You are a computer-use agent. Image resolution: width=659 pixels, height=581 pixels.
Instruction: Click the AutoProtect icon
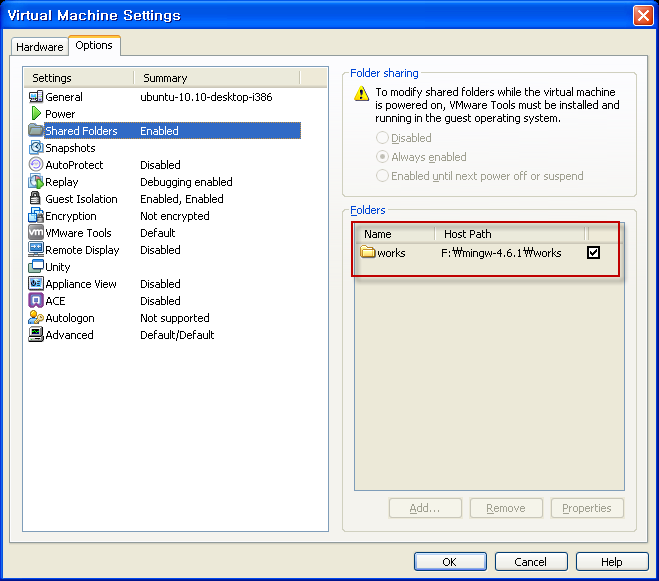click(x=36, y=164)
